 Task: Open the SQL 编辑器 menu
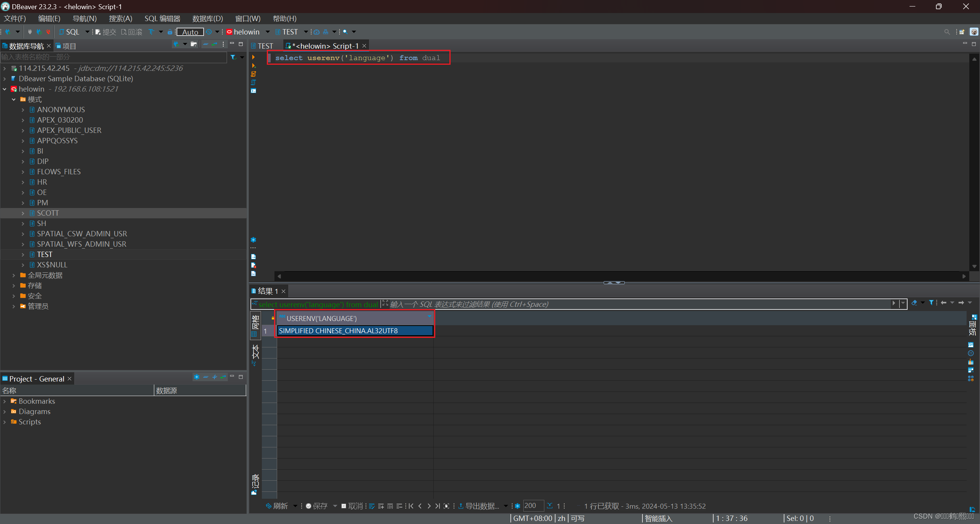(162, 18)
